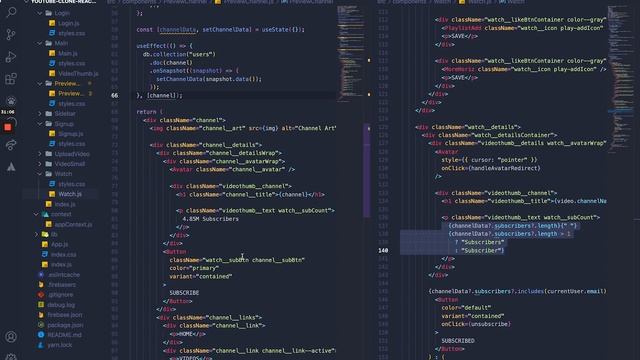
Task: Click the index.css file icon
Action: (x=45, y=254)
